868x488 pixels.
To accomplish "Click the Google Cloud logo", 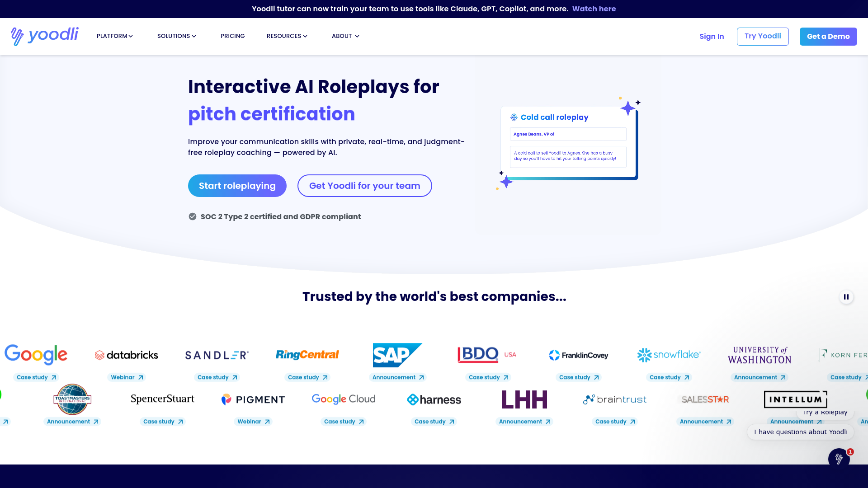I will coord(344,399).
